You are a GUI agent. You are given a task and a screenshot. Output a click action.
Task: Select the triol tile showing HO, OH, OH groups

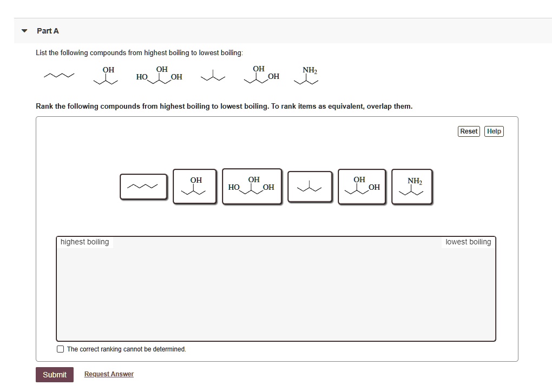coord(252,187)
